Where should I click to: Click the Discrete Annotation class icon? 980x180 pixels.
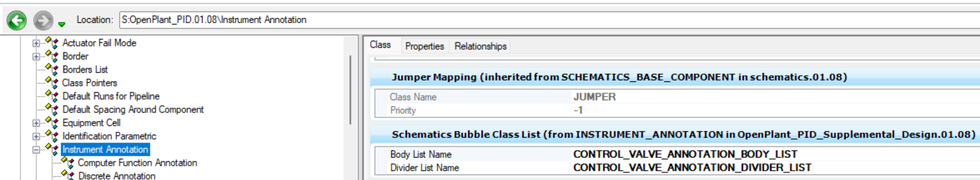pyautogui.click(x=68, y=175)
